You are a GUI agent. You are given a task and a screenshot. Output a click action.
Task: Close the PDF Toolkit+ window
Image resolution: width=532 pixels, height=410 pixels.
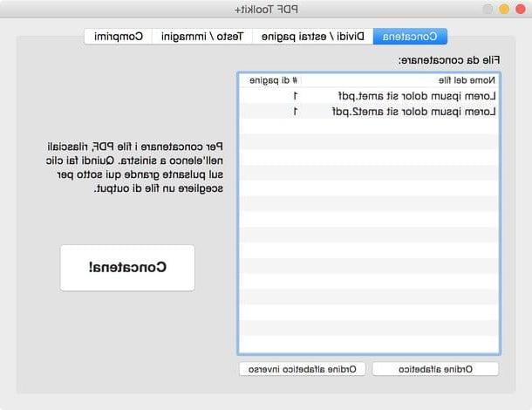pos(520,10)
